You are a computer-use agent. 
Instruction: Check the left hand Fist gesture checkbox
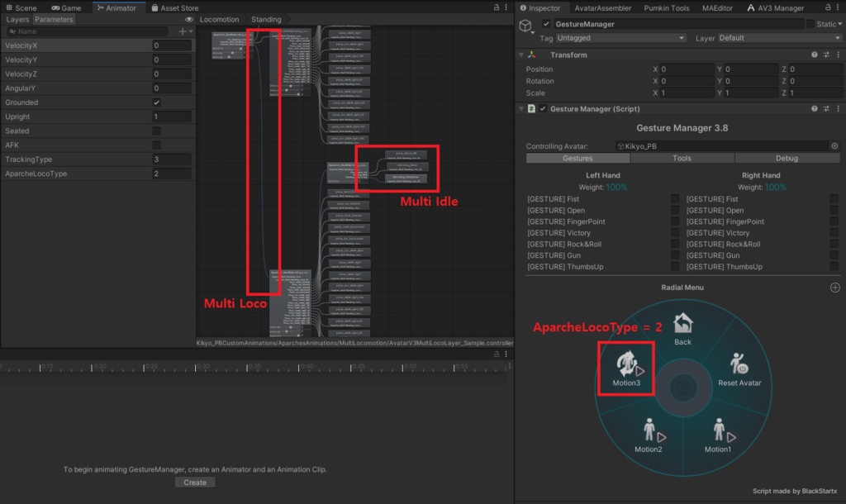674,198
